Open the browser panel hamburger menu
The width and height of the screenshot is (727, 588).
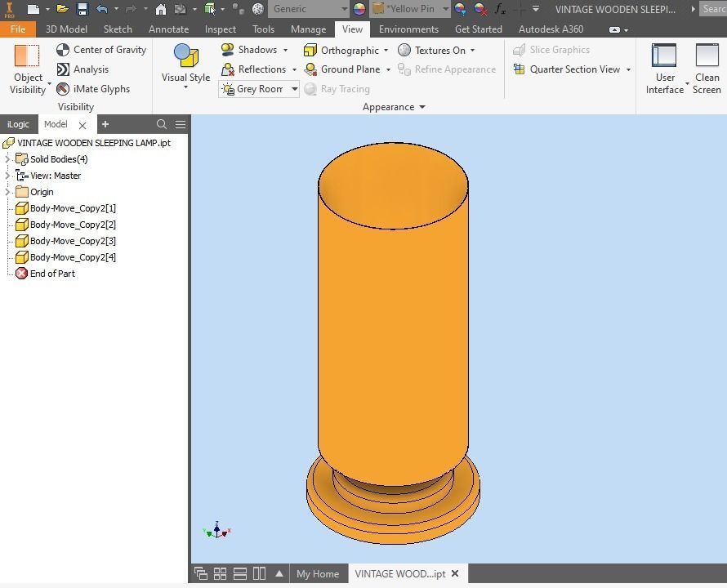(181, 124)
